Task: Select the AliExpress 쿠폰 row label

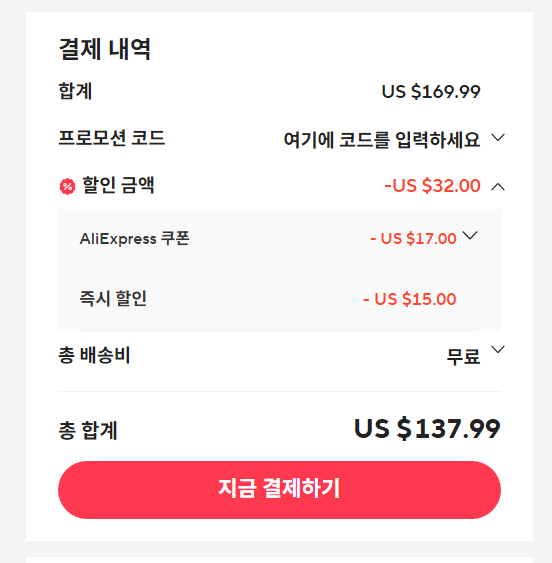Action: [x=134, y=238]
